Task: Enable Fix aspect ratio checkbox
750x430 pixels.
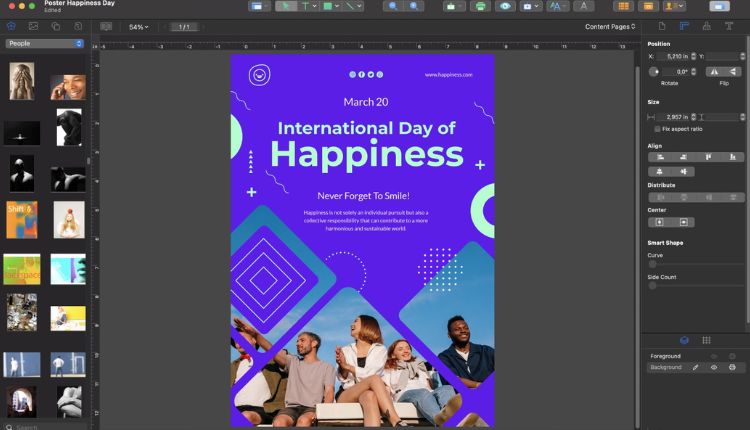Action: tap(657, 129)
